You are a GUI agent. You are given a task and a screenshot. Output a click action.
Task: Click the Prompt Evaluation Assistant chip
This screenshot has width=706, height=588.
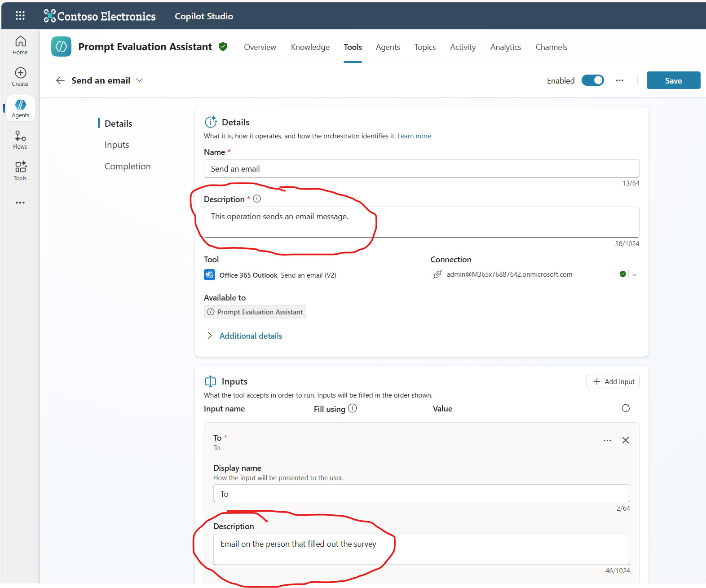[x=255, y=312]
